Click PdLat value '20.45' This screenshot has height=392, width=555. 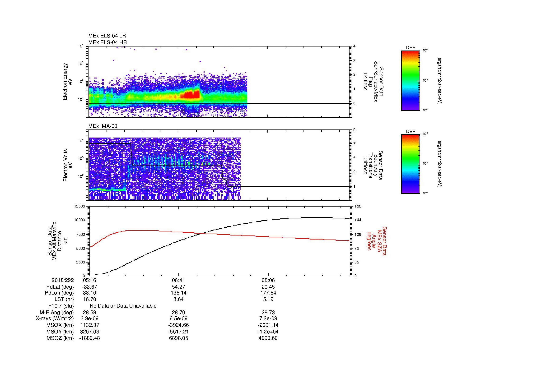coord(268,287)
